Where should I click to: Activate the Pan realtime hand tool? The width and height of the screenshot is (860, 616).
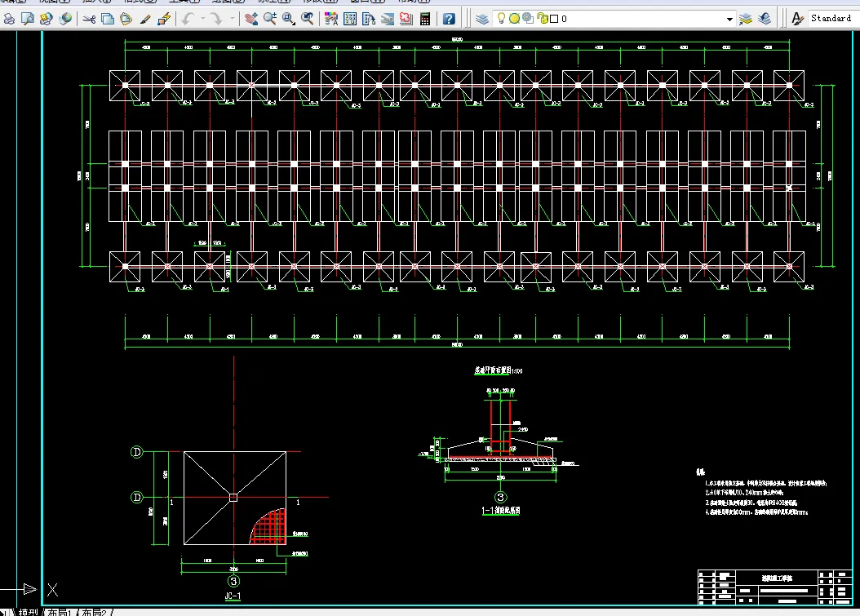point(251,19)
